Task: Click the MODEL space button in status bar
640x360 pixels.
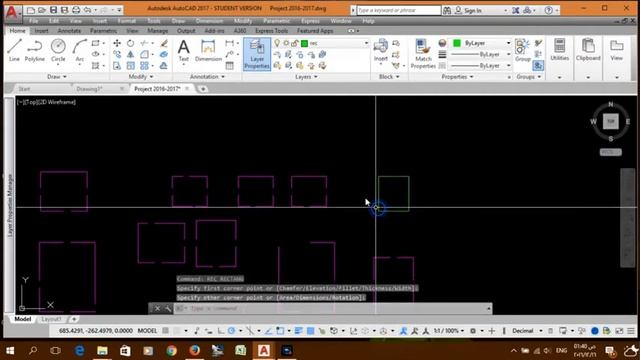Action: 147,331
